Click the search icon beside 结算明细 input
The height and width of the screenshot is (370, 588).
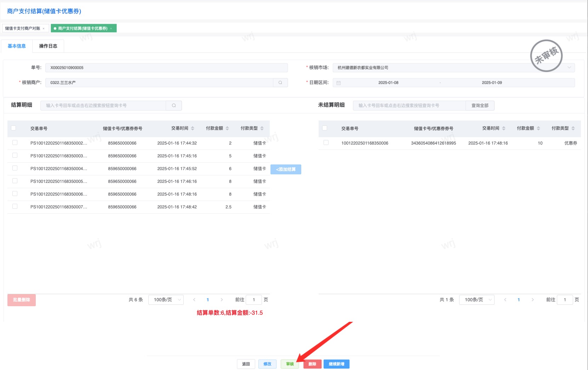click(x=174, y=105)
